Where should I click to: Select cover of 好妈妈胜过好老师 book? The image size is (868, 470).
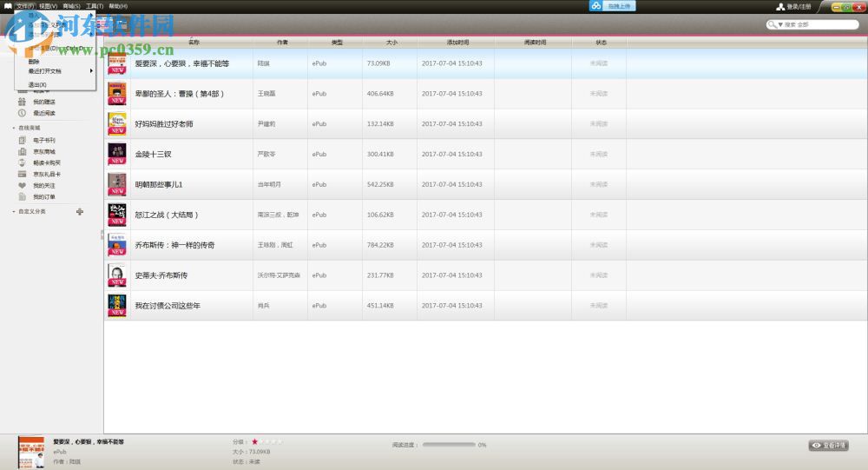click(117, 124)
